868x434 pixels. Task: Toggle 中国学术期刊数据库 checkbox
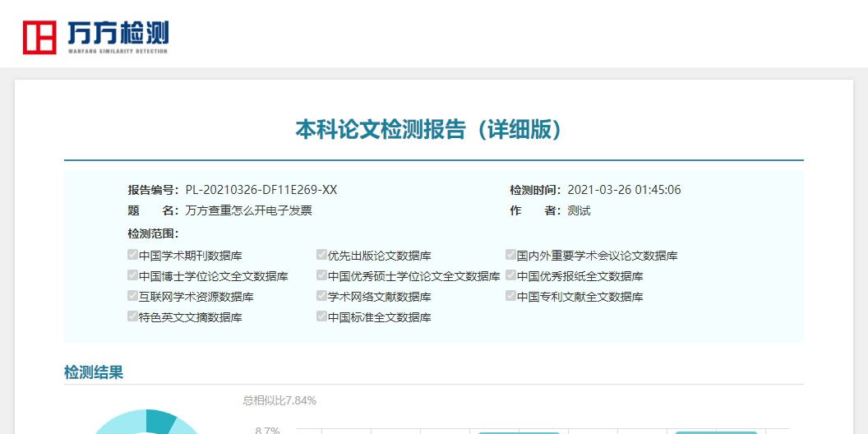tap(132, 255)
